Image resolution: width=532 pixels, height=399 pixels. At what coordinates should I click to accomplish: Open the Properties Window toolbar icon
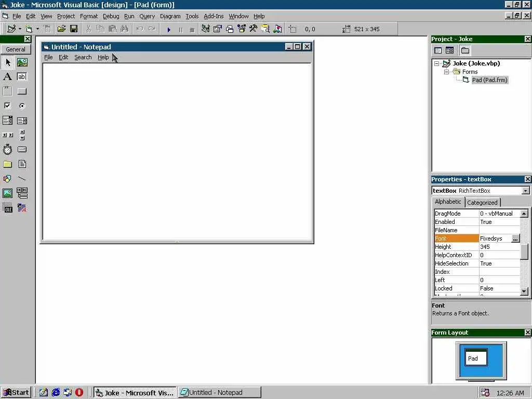pyautogui.click(x=218, y=29)
